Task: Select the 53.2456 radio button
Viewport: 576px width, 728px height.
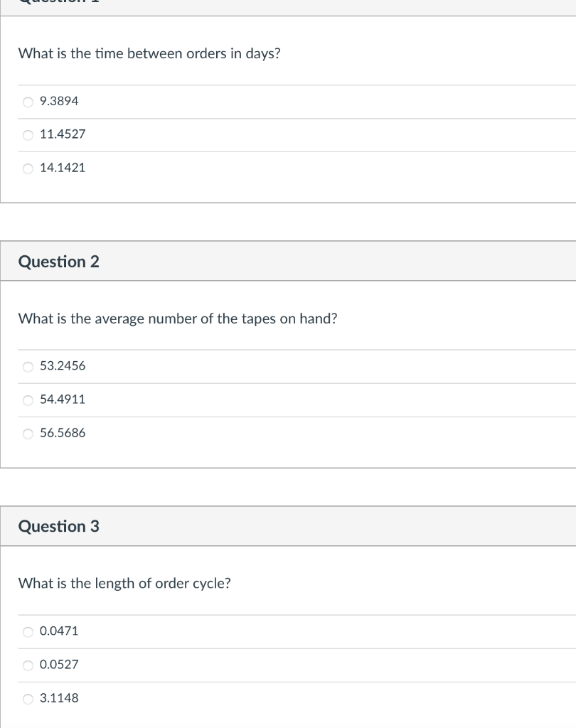Action: click(28, 367)
